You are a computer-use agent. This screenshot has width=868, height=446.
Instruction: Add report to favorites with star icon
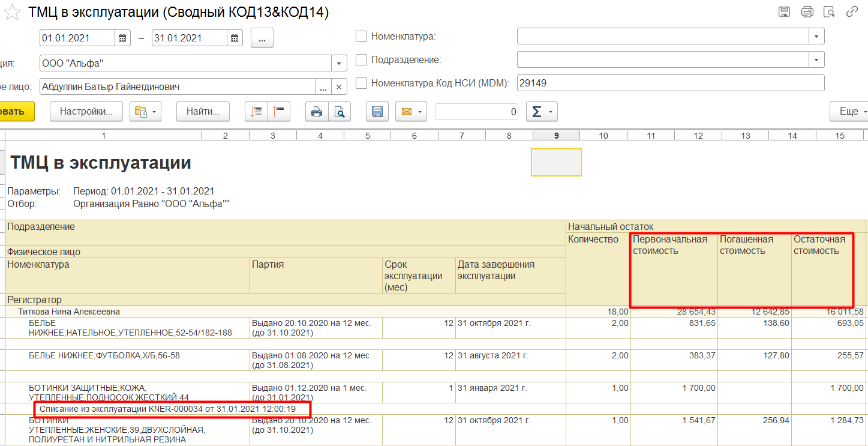pyautogui.click(x=12, y=12)
